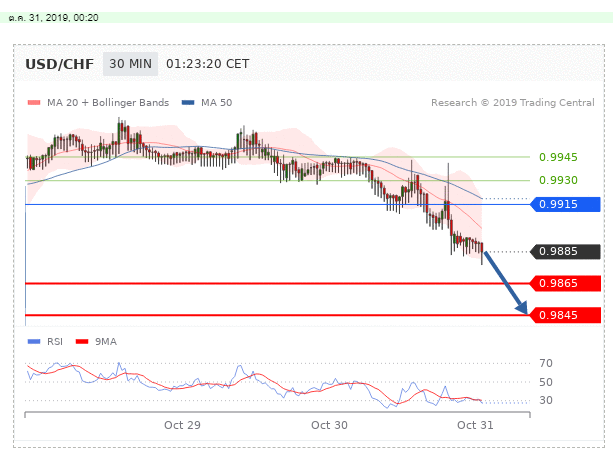613x458 pixels.
Task: Click MA 20 + Bollinger Bands label
Action: [x=108, y=103]
